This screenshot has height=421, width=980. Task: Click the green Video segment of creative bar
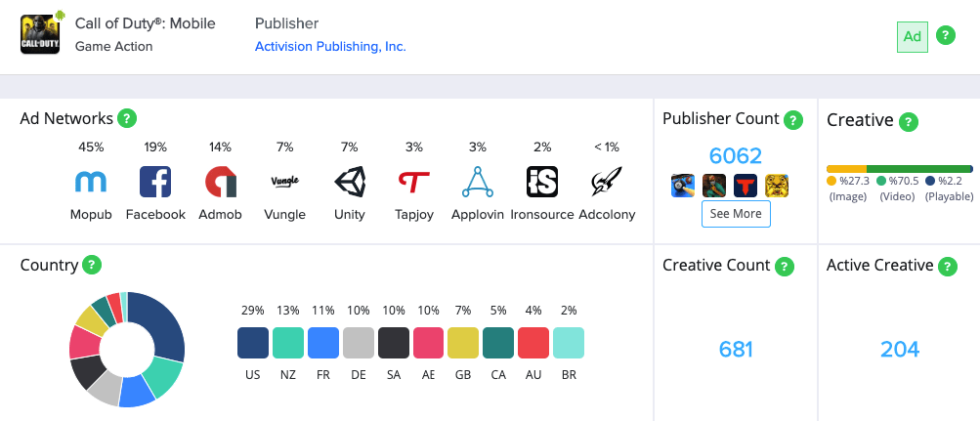click(x=917, y=169)
